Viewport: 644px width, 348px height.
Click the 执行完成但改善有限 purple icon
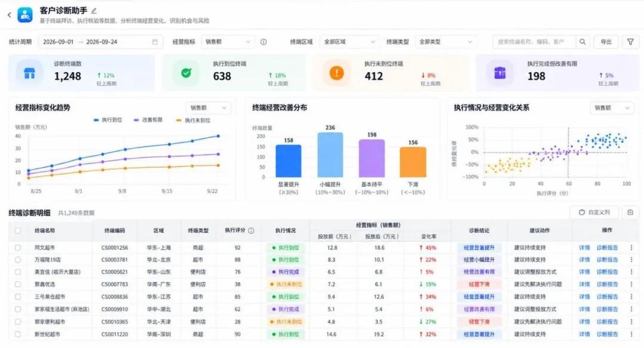click(500, 73)
